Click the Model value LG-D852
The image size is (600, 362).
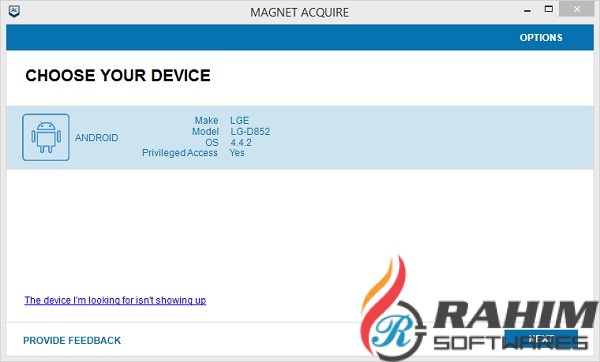click(x=250, y=132)
